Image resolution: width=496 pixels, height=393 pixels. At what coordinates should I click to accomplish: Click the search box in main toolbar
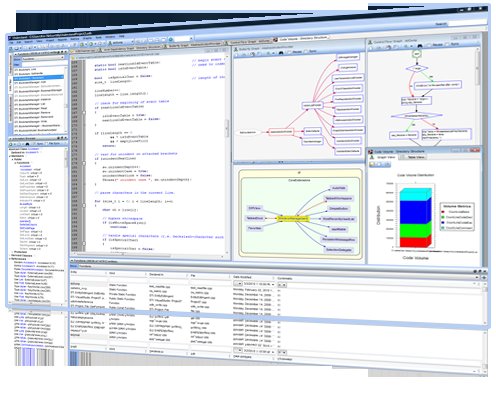click(182, 39)
